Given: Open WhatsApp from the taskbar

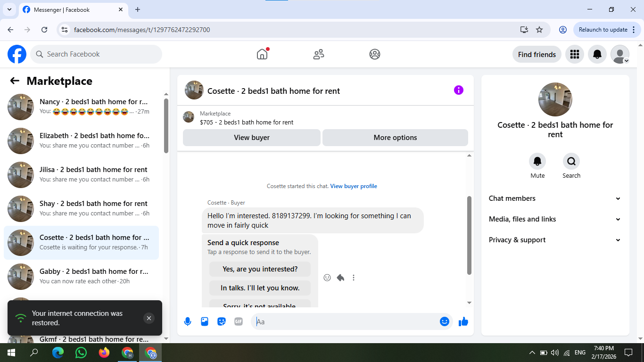Looking at the screenshot, I should click(x=81, y=353).
